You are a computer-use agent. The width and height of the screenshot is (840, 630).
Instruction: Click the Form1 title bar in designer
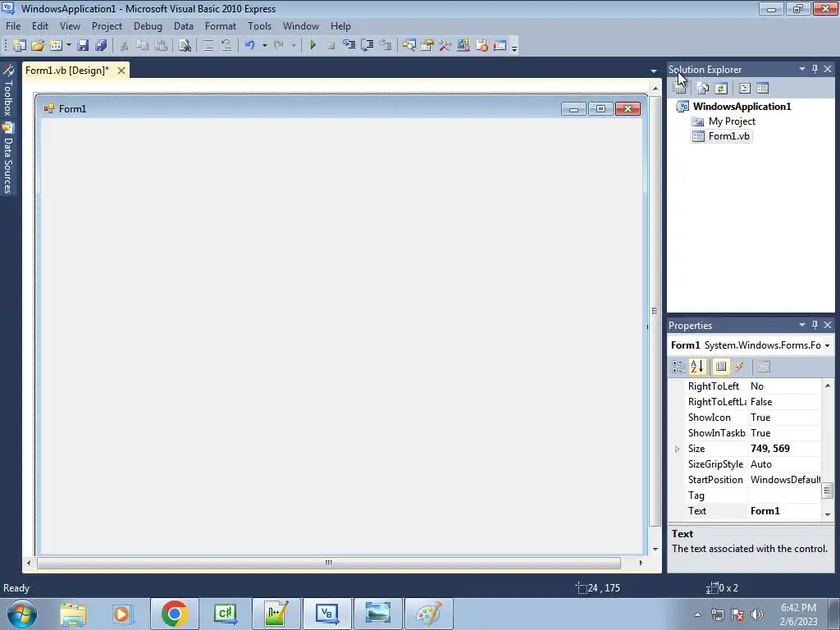click(x=300, y=109)
